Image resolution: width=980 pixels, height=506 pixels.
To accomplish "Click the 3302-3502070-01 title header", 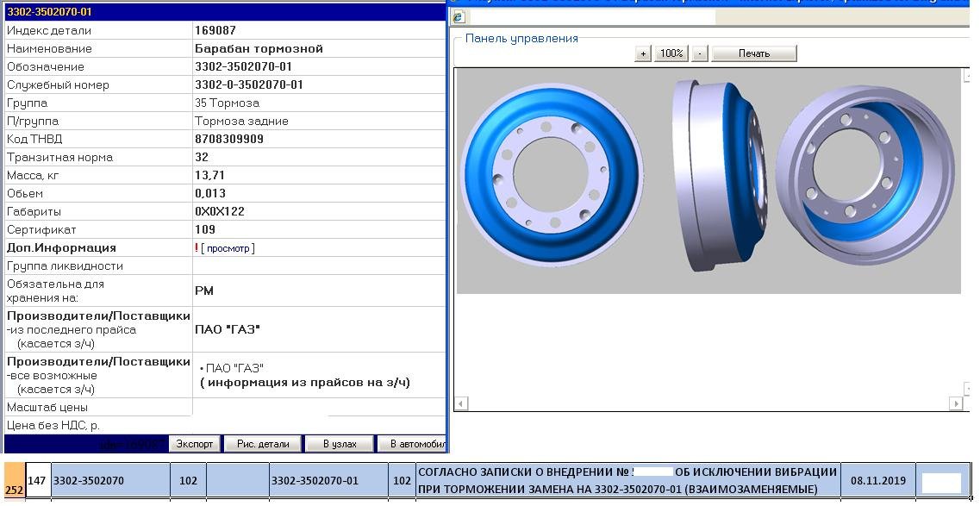I will pos(49,12).
